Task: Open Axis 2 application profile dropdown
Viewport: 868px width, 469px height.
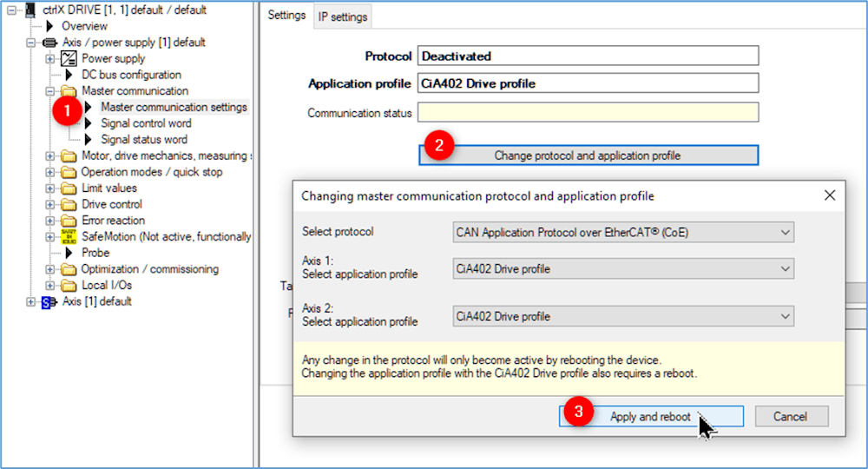Action: (x=623, y=316)
